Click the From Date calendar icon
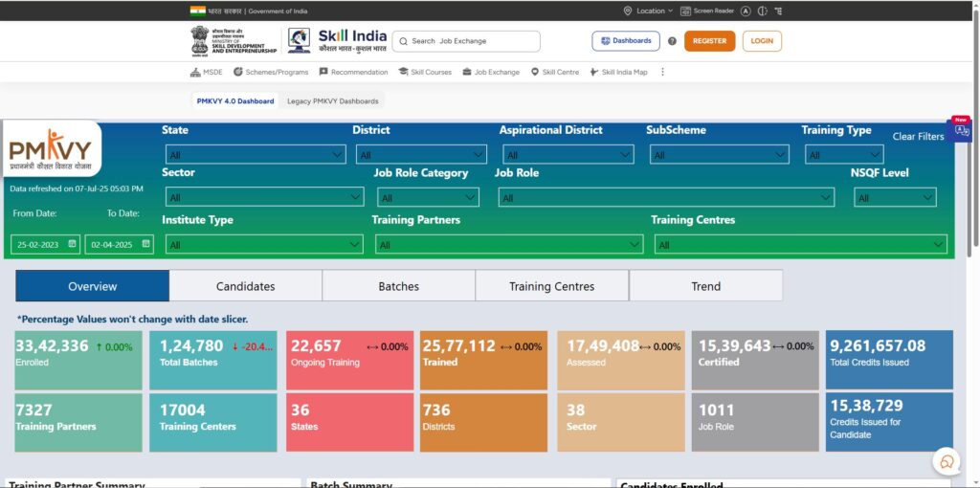 tap(72, 244)
